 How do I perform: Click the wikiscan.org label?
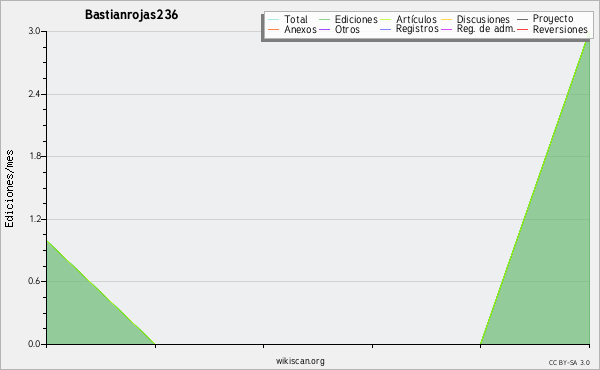(x=300, y=361)
